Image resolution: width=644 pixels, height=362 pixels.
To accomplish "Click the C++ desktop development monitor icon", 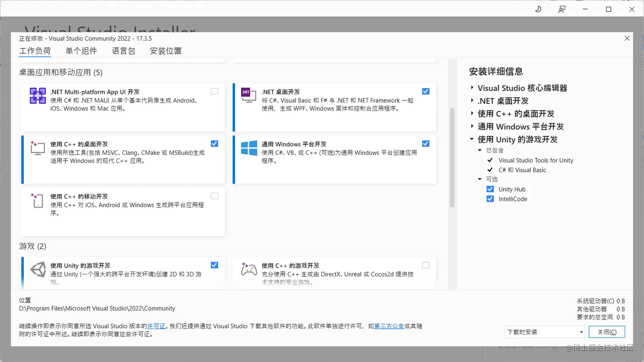I will tap(37, 148).
